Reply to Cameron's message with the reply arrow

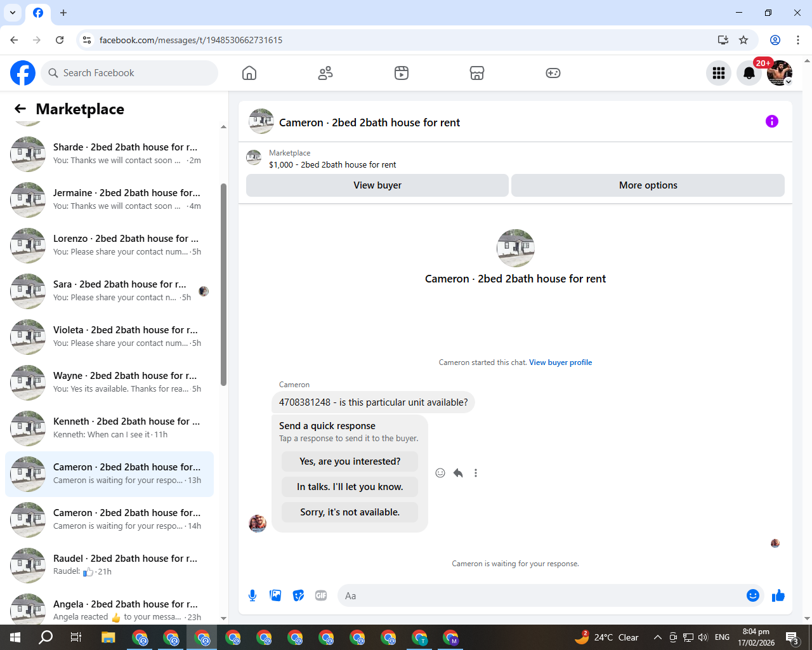(458, 473)
